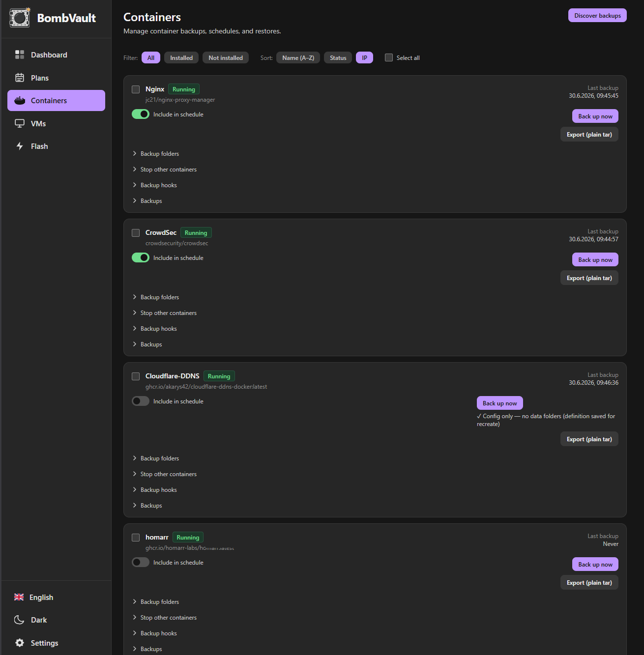The image size is (644, 655).
Task: Expand Backup folders under Nginx
Action: tap(156, 154)
